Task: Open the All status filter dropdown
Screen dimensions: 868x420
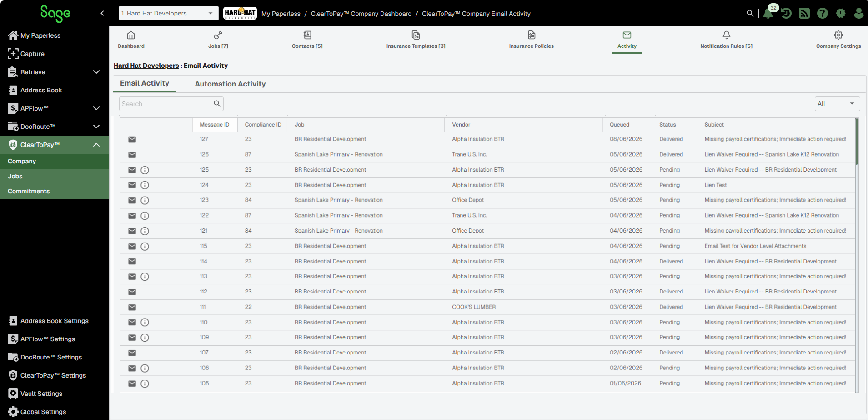Action: click(837, 104)
